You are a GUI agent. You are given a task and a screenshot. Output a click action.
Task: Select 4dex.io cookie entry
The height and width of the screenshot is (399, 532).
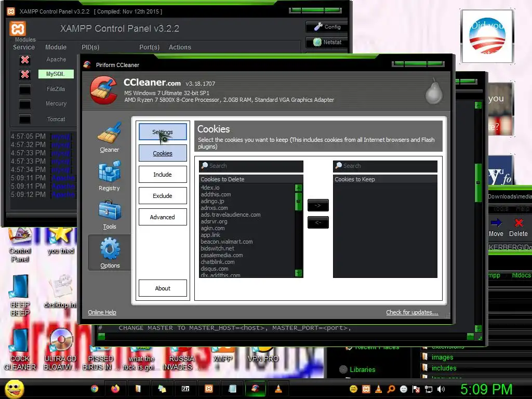[x=210, y=188]
